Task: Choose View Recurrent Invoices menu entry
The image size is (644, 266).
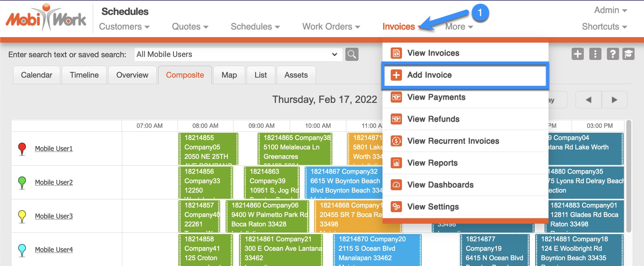Action: (453, 141)
